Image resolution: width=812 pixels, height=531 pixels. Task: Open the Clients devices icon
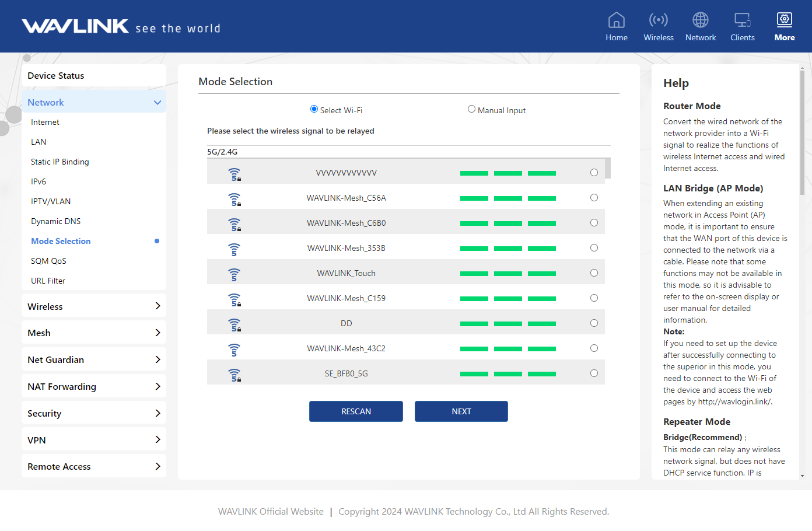(x=742, y=20)
